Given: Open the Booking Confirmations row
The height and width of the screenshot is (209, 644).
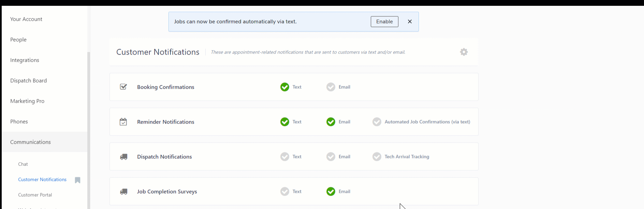Looking at the screenshot, I should pos(294,87).
